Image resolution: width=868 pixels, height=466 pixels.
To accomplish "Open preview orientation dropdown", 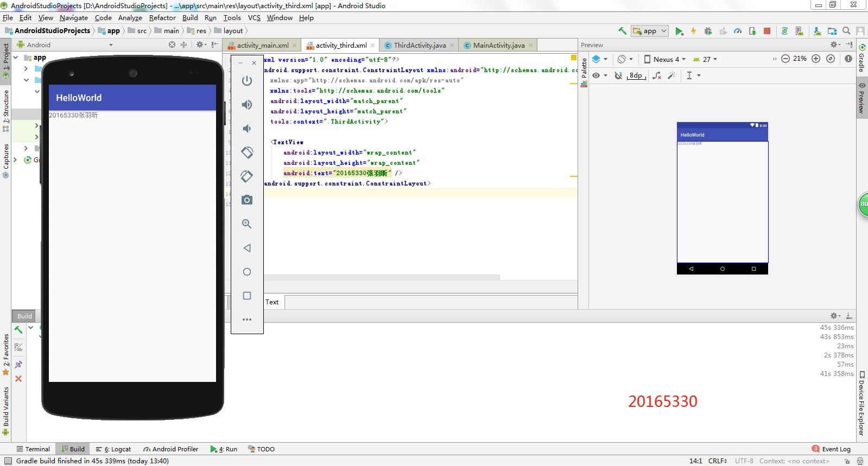I will coord(625,59).
